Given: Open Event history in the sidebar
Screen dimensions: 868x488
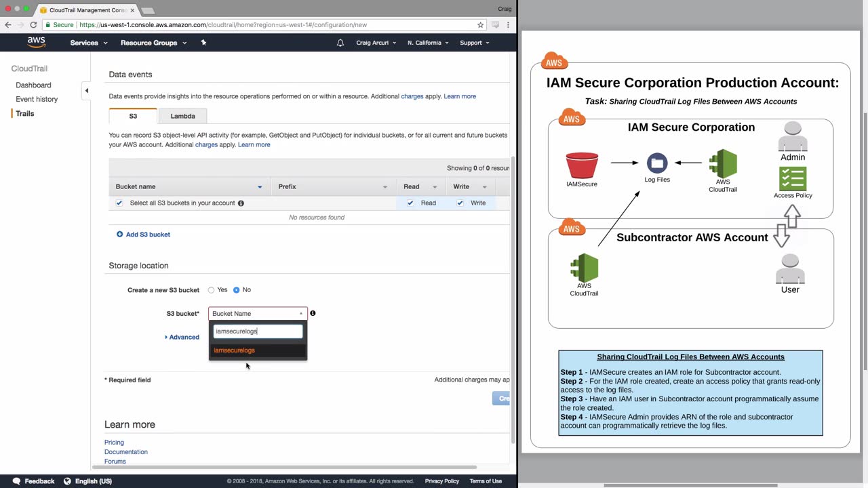Looking at the screenshot, I should pos(37,100).
